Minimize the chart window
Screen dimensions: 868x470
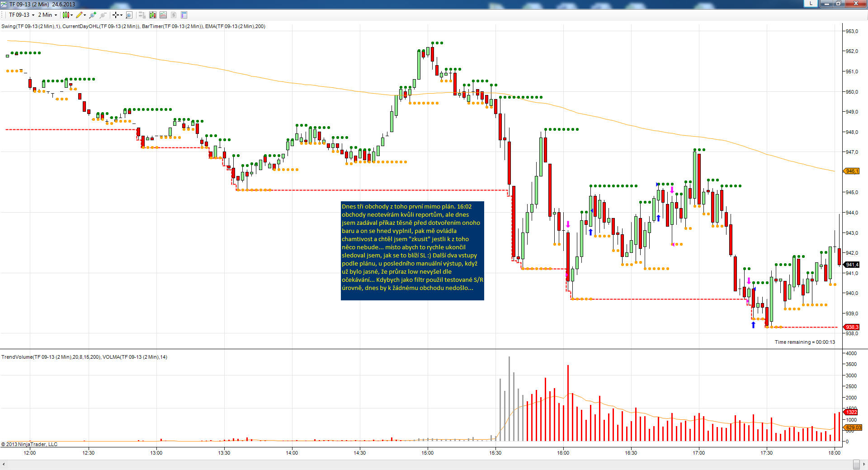(827, 4)
